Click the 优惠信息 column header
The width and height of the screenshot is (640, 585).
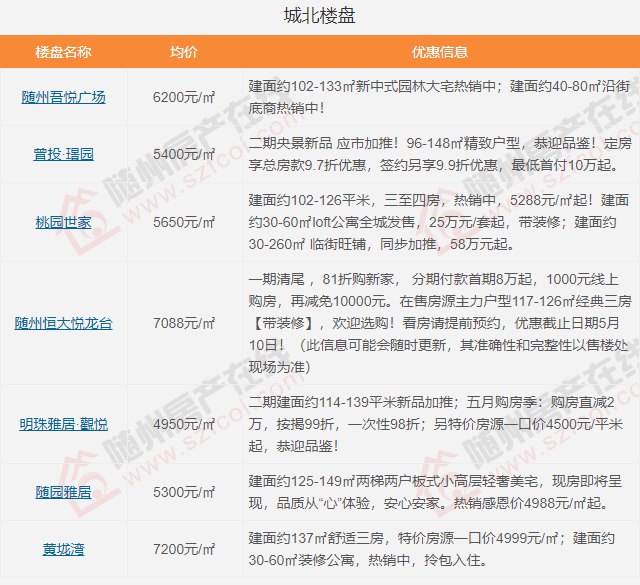point(439,51)
